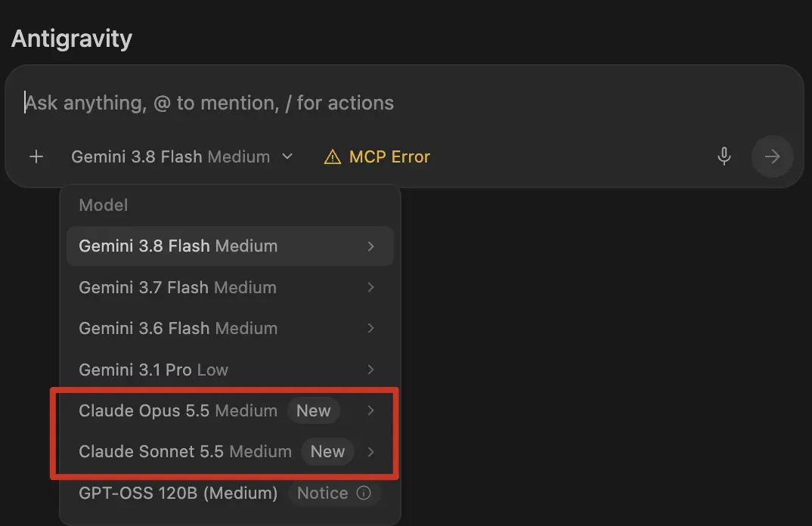Expand the chevron for Gemini 3.8 Flash Medium
The image size is (812, 526).
click(370, 246)
